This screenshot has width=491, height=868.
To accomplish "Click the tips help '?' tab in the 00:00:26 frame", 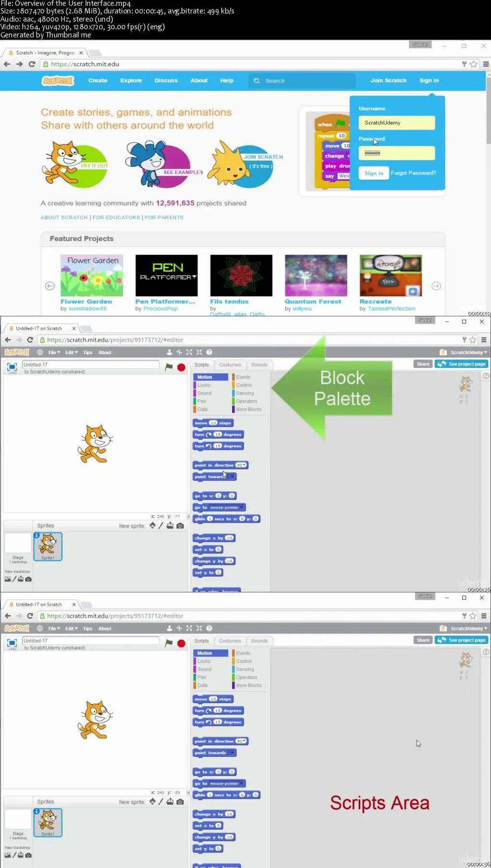I will pyautogui.click(x=486, y=376).
